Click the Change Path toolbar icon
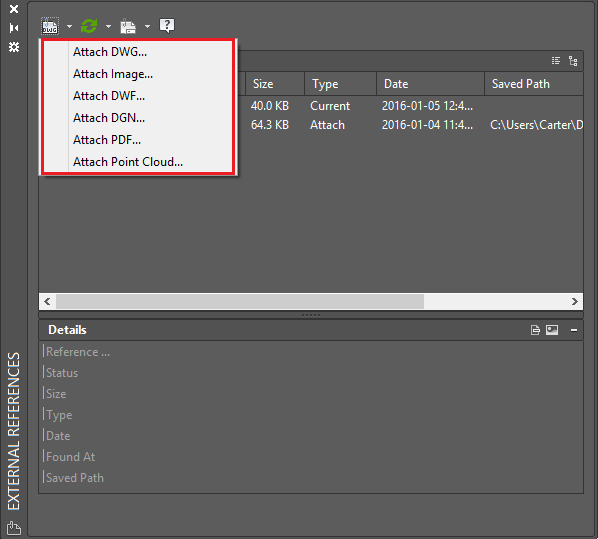This screenshot has height=539, width=598. (128, 26)
